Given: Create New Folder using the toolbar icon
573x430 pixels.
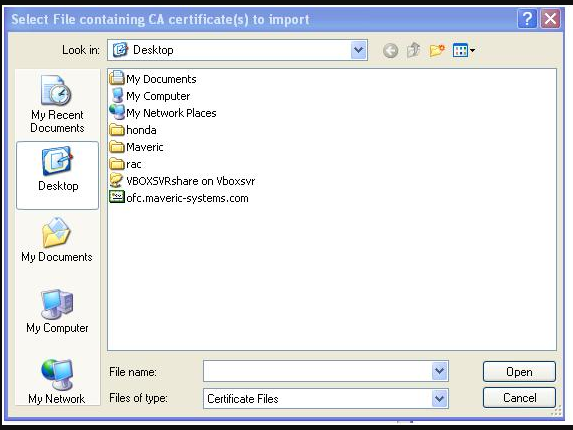Looking at the screenshot, I should tap(437, 50).
